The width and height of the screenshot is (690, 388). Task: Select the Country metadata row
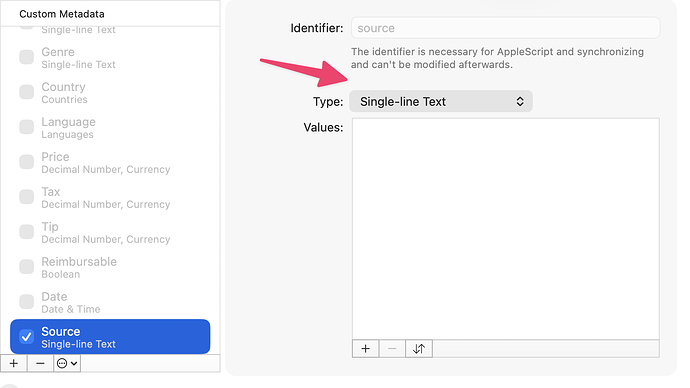tap(110, 92)
